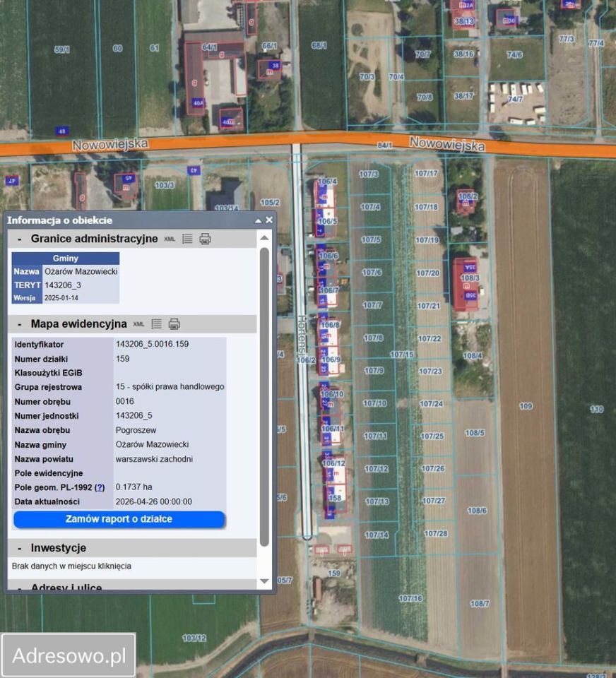Select Nazwa obrębu value Pogroszew
Screen dimensions: 616x678
click(136, 430)
